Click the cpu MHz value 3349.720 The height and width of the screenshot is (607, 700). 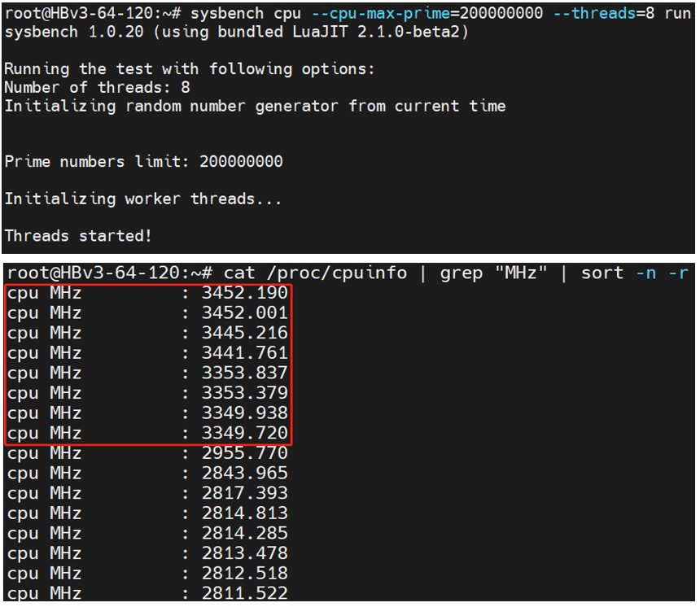245,433
